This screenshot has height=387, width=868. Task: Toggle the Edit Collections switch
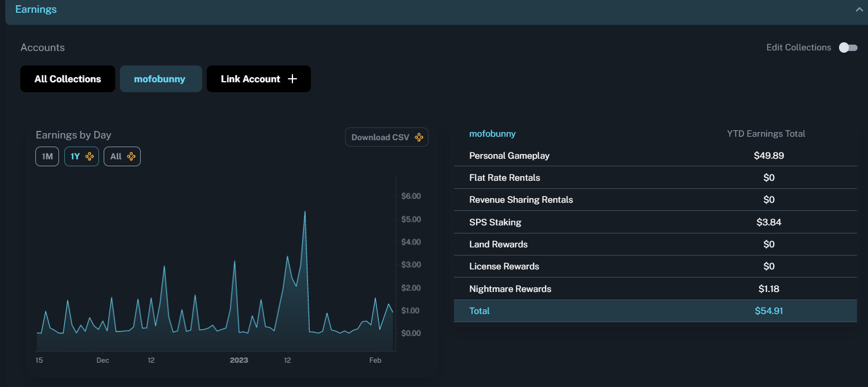pos(848,48)
